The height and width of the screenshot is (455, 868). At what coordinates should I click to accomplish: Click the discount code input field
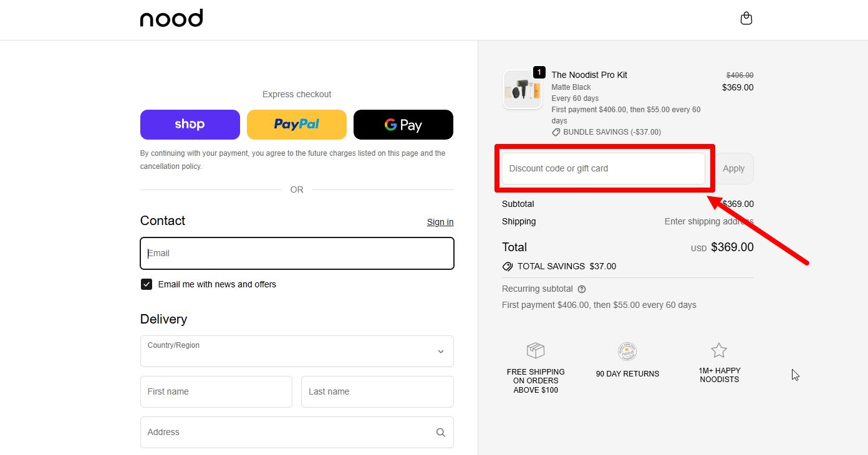[x=602, y=168]
